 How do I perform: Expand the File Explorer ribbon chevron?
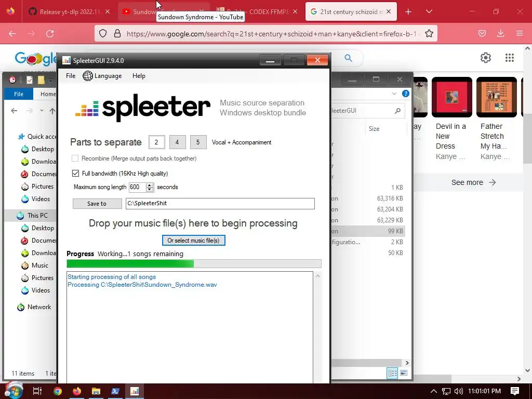point(394,94)
